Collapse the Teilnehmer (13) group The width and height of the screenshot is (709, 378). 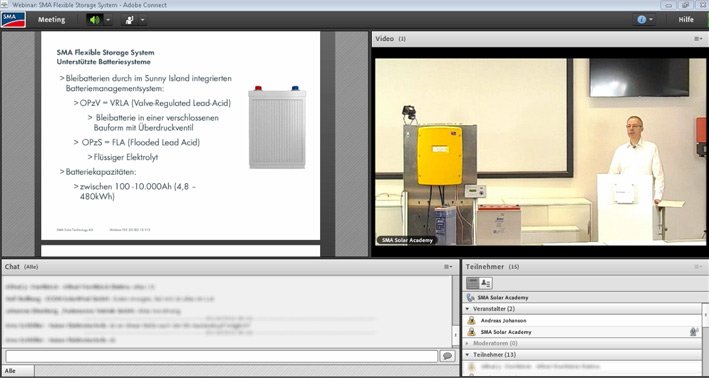468,355
